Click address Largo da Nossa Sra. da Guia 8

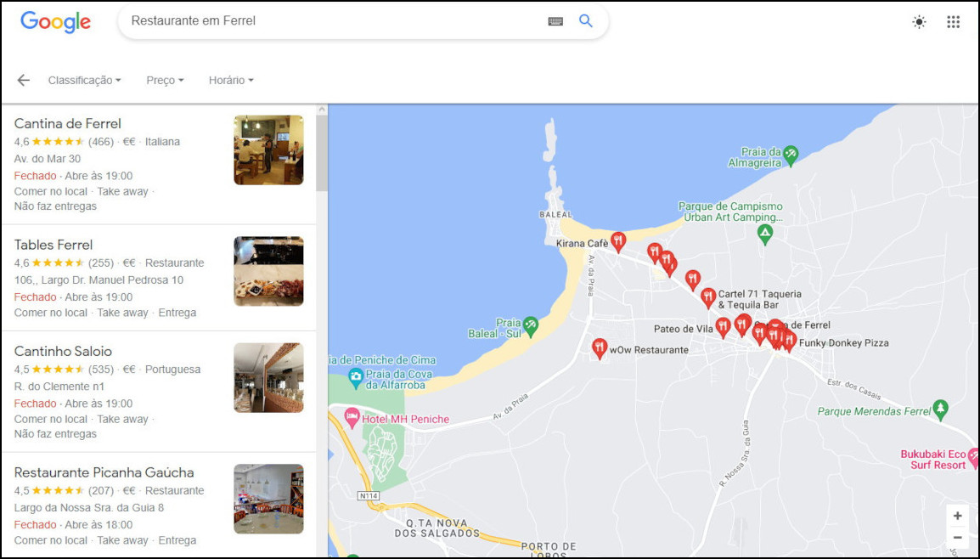(89, 508)
